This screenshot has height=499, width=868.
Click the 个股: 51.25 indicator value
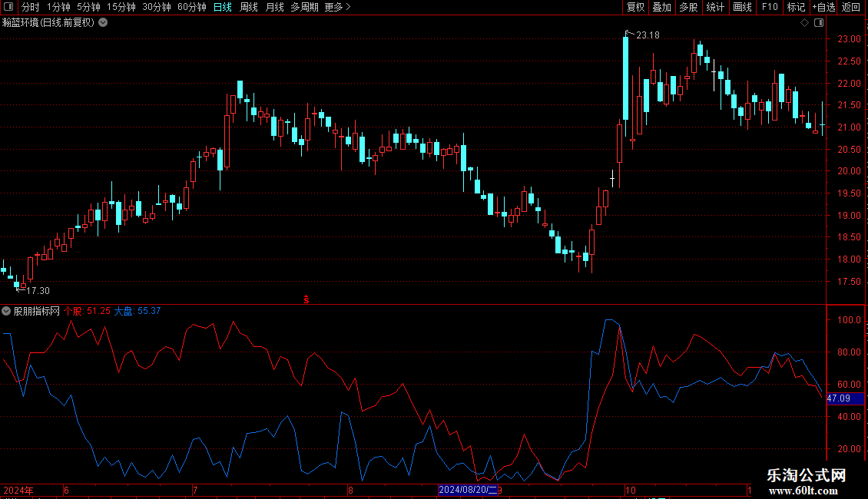pyautogui.click(x=87, y=312)
